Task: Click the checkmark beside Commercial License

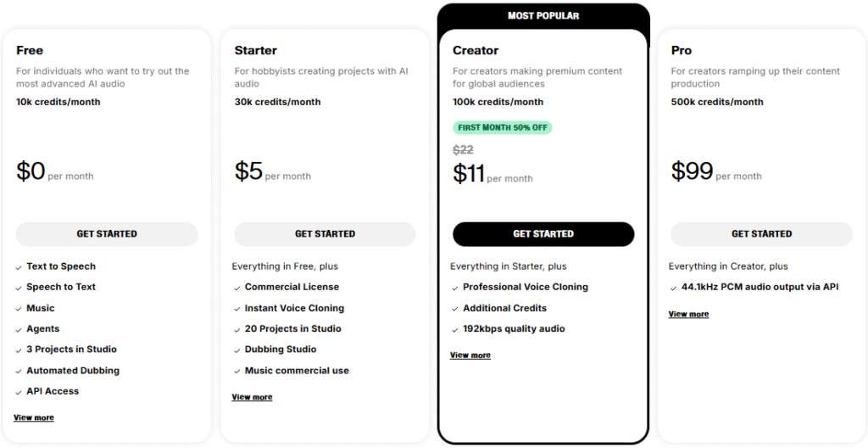Action: pos(237,288)
